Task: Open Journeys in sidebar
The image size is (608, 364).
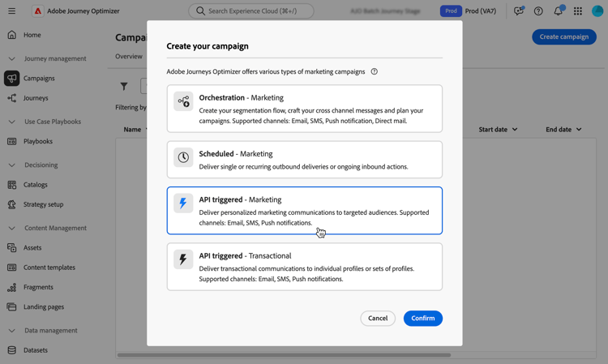Action: 36,98
